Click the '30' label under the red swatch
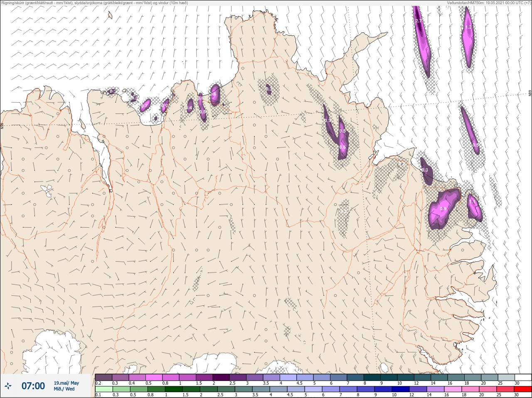 click(x=517, y=395)
